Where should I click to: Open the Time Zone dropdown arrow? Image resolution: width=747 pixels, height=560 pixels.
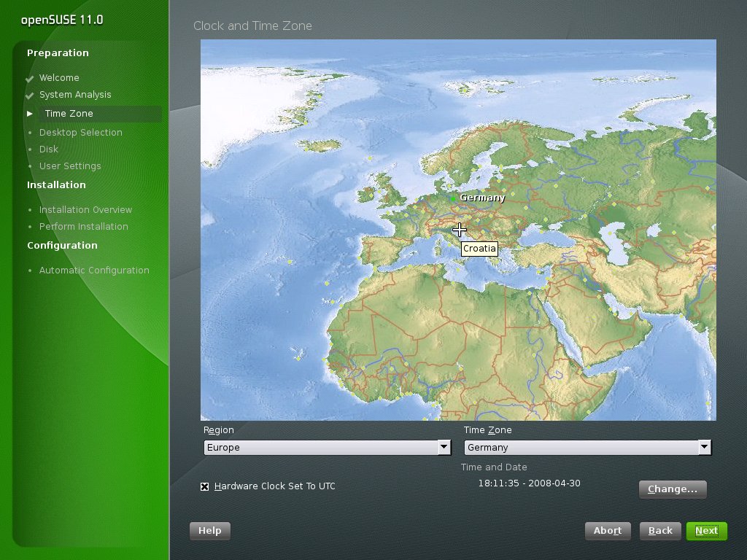[x=705, y=447]
